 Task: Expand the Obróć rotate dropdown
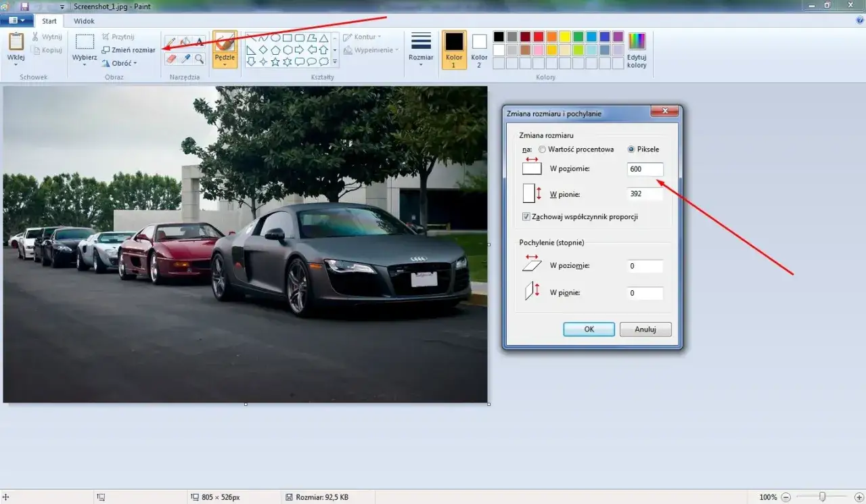click(x=119, y=63)
